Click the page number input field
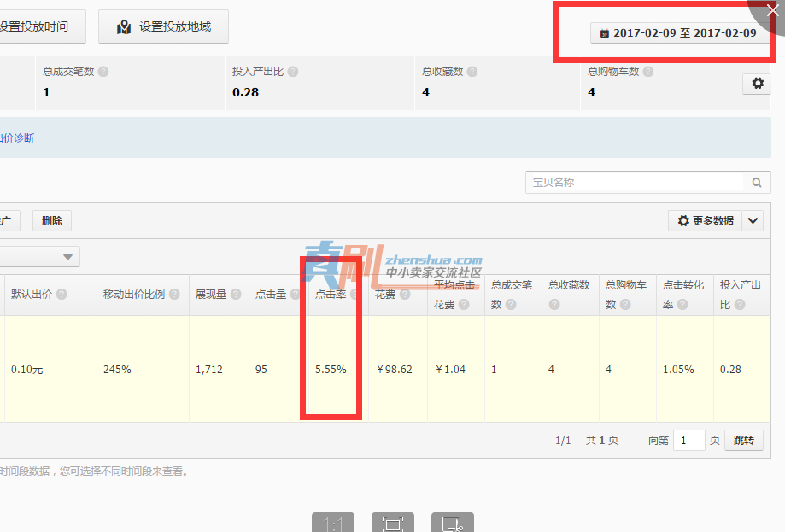This screenshot has width=785, height=532. (x=689, y=441)
